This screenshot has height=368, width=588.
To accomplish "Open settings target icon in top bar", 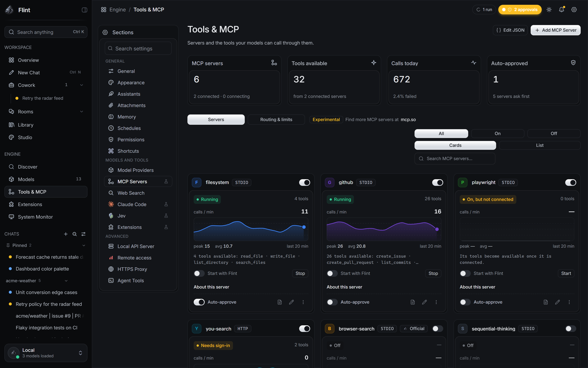I will point(574,10).
